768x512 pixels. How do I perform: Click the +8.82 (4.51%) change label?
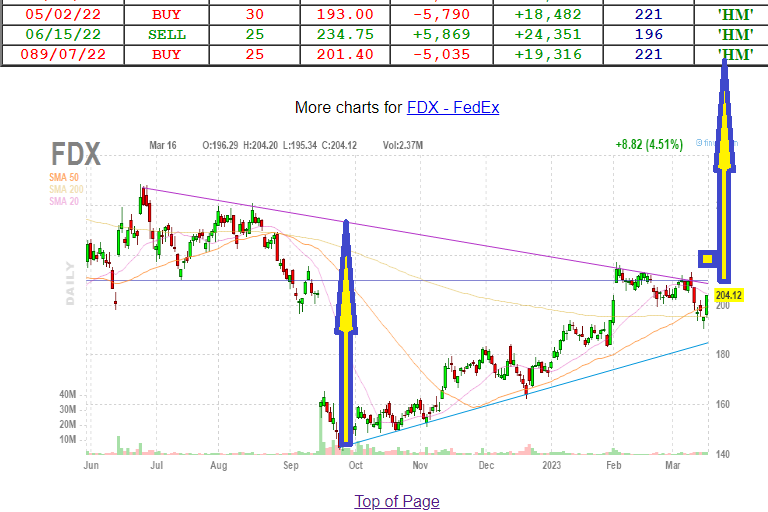point(648,144)
